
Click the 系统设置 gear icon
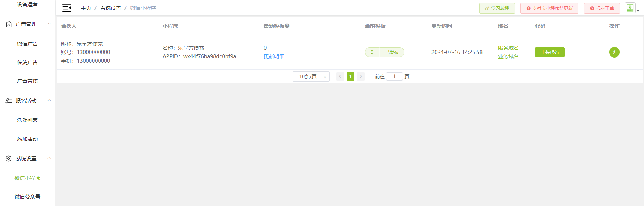coord(9,158)
